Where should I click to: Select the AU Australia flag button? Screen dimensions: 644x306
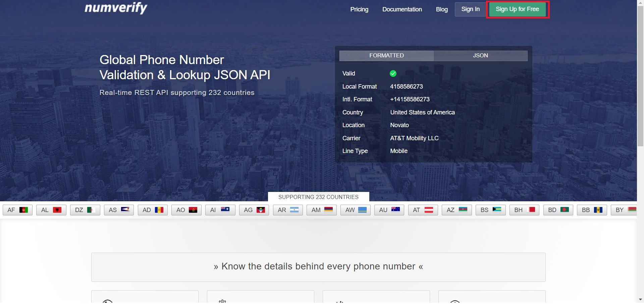[x=389, y=210]
